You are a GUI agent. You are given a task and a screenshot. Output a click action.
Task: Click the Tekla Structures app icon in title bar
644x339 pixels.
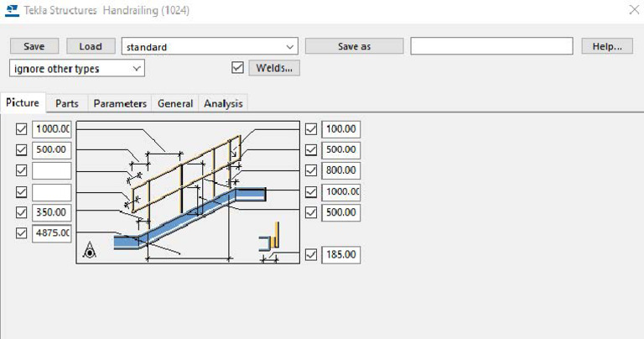[x=12, y=10]
